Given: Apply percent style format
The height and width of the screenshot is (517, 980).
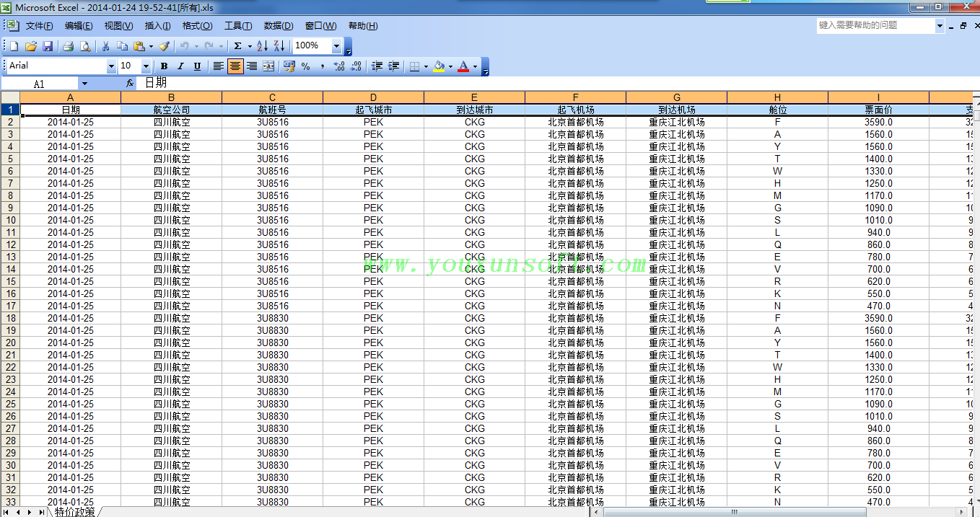Looking at the screenshot, I should tap(306, 66).
